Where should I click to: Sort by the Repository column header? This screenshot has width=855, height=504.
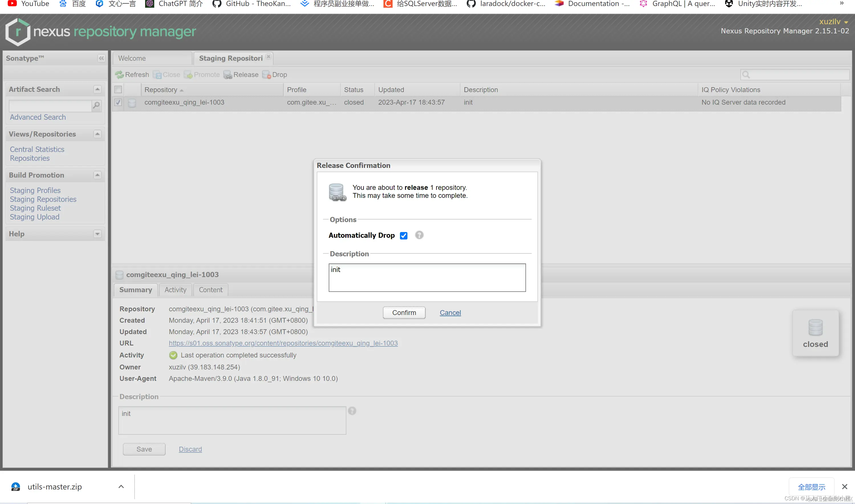pos(212,90)
